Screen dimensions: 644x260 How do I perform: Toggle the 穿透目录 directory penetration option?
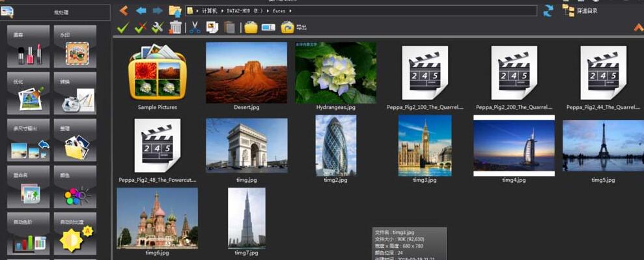[580, 10]
